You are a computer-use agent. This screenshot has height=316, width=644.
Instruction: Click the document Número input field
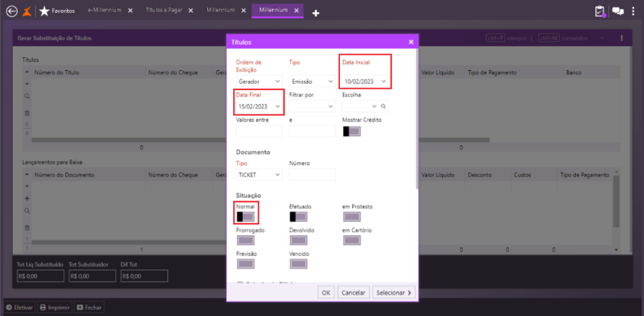coord(312,174)
